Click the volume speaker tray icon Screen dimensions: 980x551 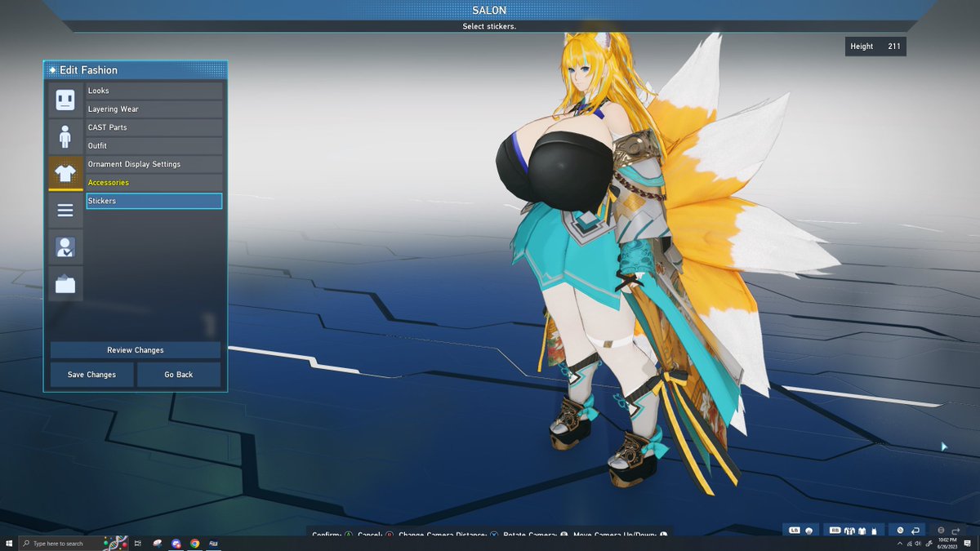click(918, 544)
